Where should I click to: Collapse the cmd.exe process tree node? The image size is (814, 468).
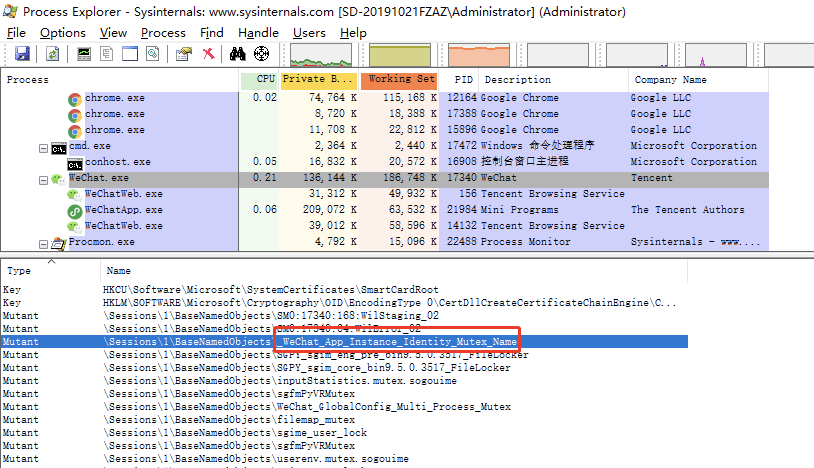click(x=43, y=147)
